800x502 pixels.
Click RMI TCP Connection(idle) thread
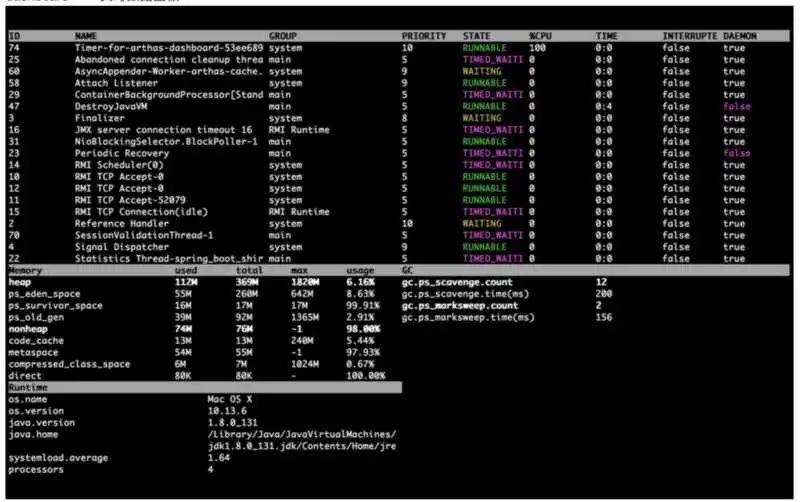click(141, 212)
